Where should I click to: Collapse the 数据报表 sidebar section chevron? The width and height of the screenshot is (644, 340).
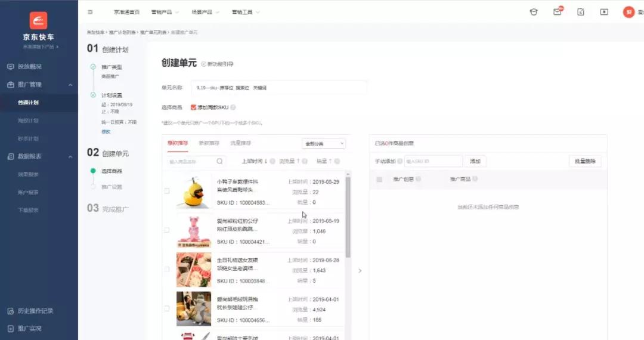click(x=70, y=157)
